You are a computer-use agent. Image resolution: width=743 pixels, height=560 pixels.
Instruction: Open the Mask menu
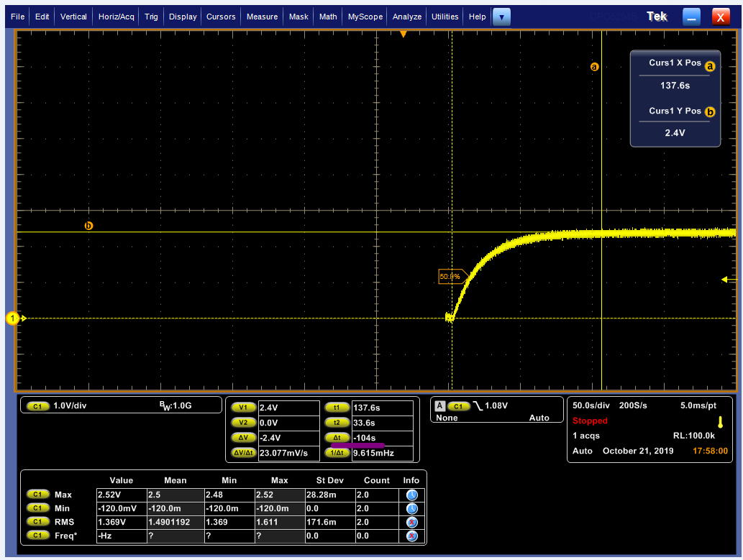click(x=298, y=17)
